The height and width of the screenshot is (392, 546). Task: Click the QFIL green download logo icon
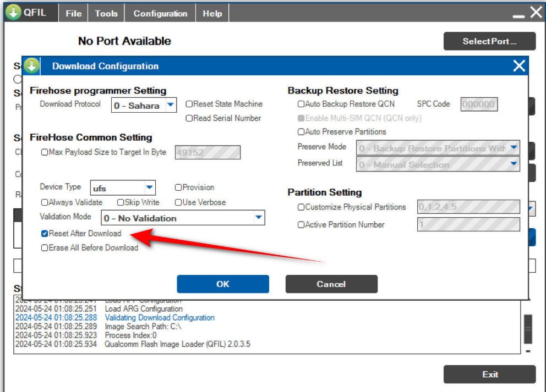[13, 13]
